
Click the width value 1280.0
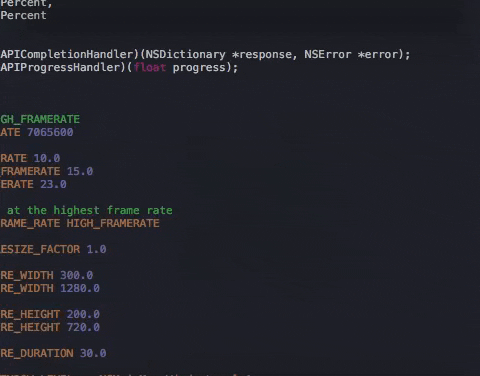pyautogui.click(x=80, y=288)
